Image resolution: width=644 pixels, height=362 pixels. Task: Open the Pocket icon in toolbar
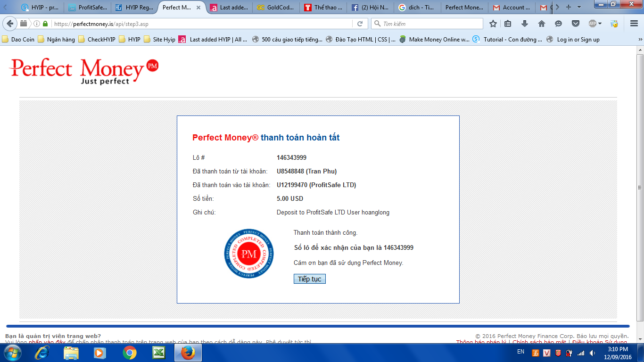pyautogui.click(x=576, y=24)
